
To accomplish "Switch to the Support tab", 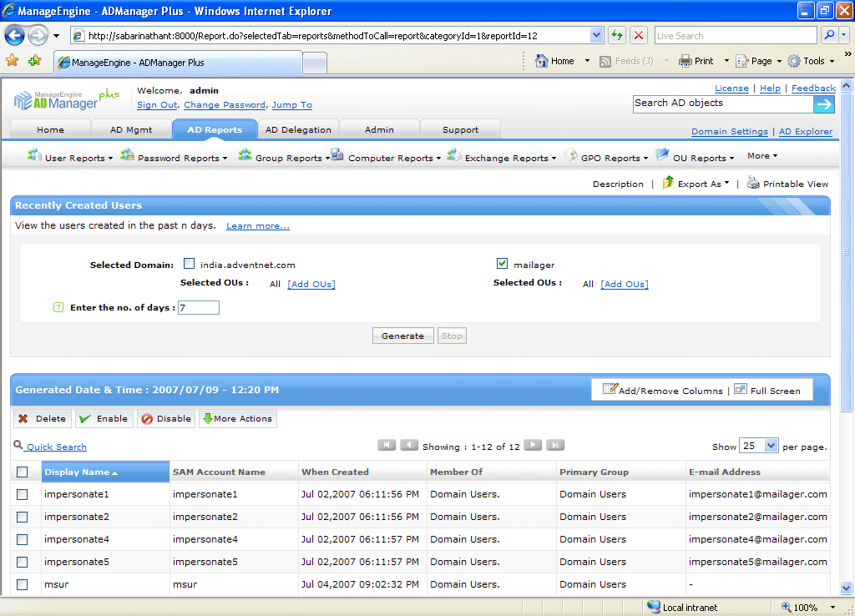I will click(x=460, y=129).
